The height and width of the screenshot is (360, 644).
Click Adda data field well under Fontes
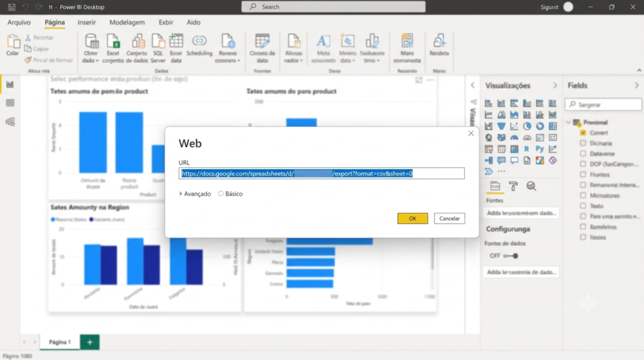(x=521, y=213)
